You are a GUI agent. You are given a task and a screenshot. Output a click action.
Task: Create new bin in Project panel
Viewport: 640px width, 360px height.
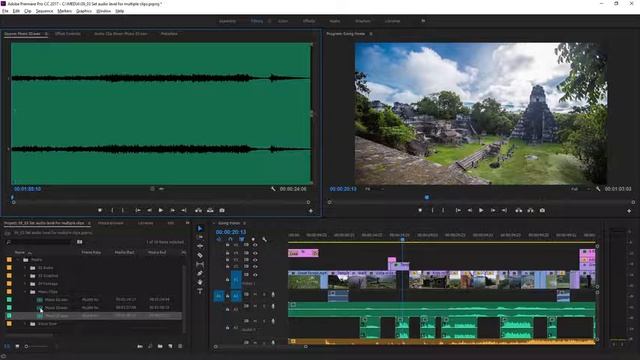pyautogui.click(x=160, y=346)
